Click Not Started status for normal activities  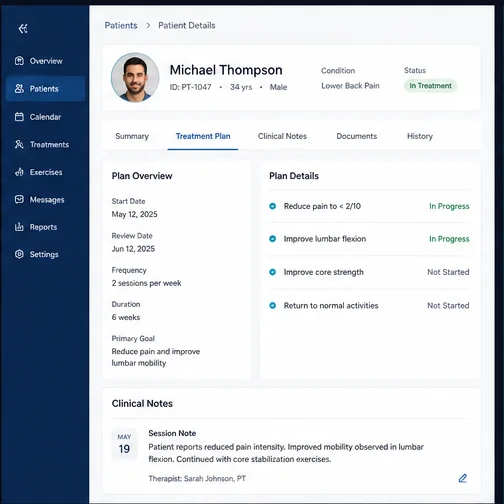click(448, 305)
